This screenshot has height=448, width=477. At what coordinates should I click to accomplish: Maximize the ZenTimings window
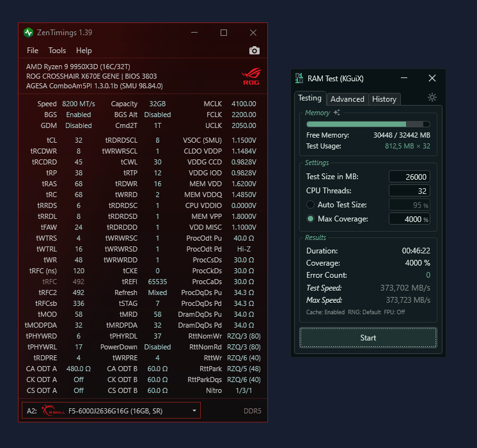coord(224,33)
